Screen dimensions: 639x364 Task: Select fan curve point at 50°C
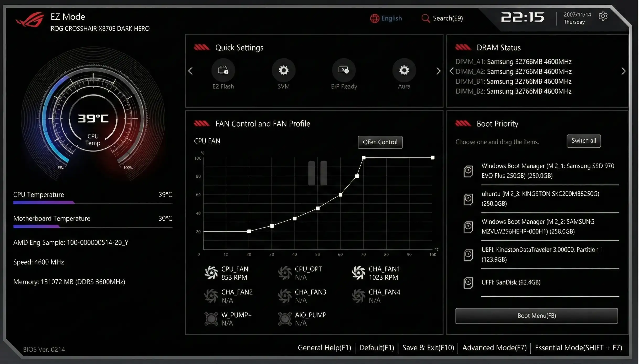(318, 209)
